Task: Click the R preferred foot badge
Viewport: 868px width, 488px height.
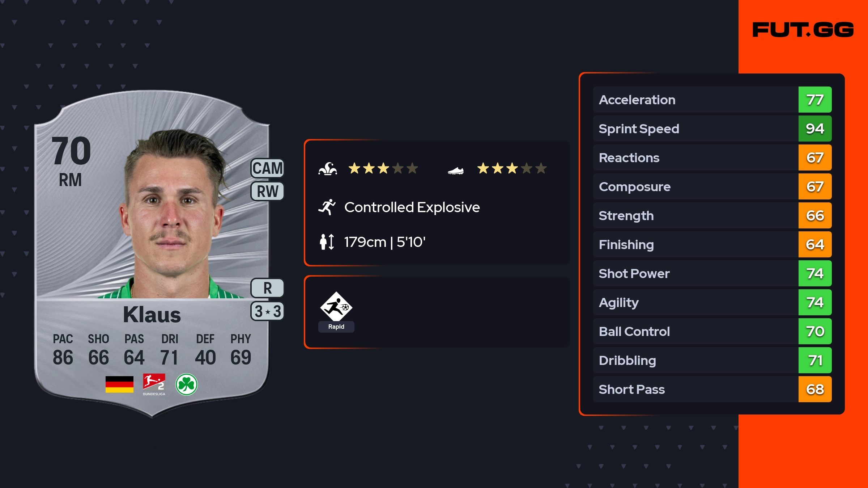Action: pos(268,288)
